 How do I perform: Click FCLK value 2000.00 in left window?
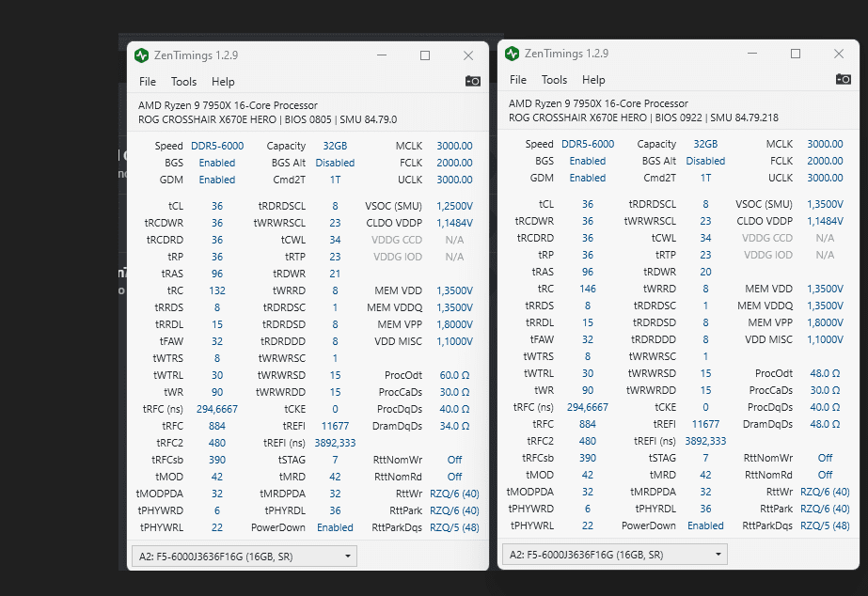coord(454,163)
